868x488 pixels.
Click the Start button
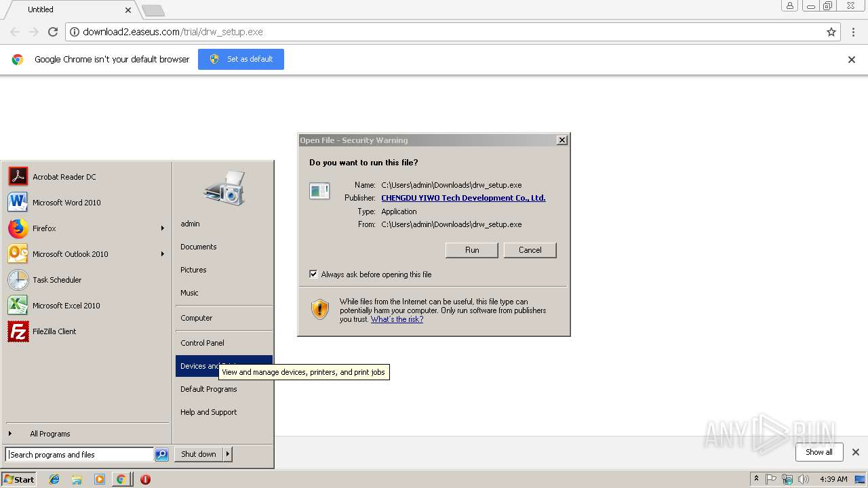(19, 479)
